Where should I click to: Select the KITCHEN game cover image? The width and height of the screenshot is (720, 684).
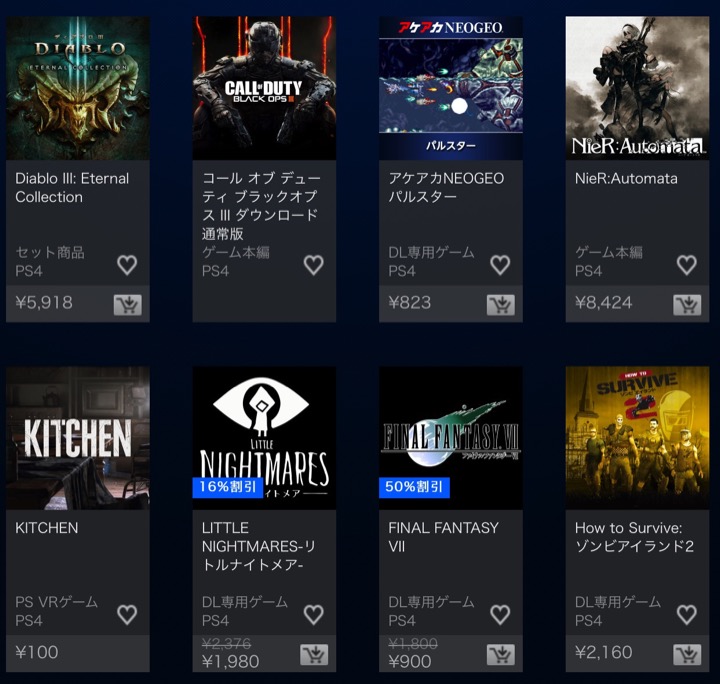tap(78, 438)
